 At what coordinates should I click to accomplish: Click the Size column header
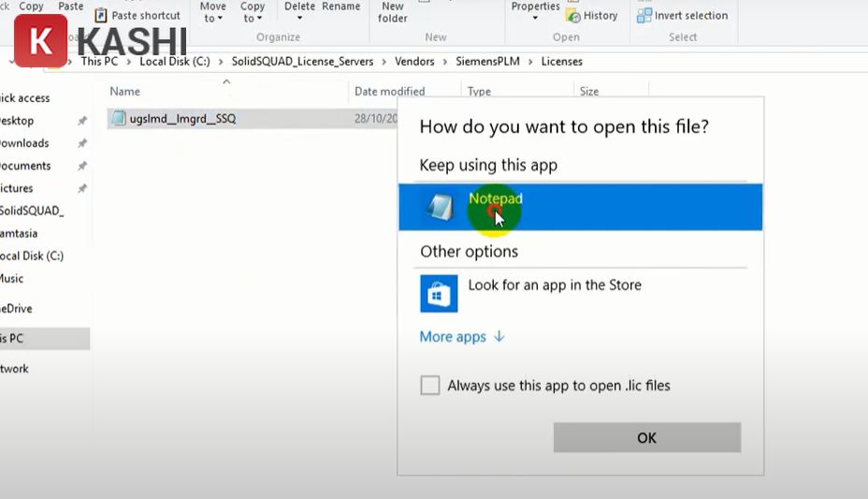click(589, 92)
